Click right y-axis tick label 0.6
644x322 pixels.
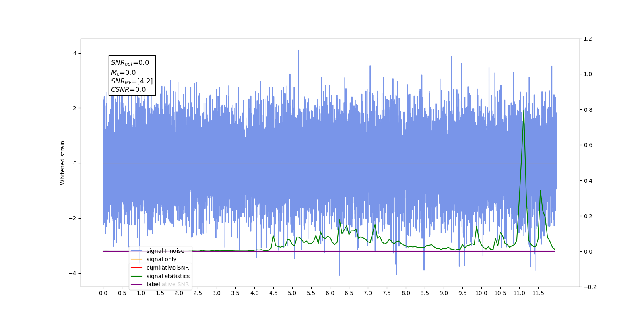click(588, 145)
